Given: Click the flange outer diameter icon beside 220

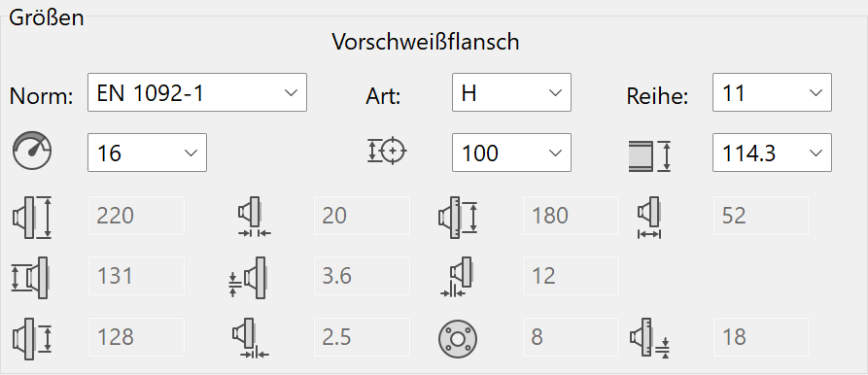Looking at the screenshot, I should [x=31, y=217].
